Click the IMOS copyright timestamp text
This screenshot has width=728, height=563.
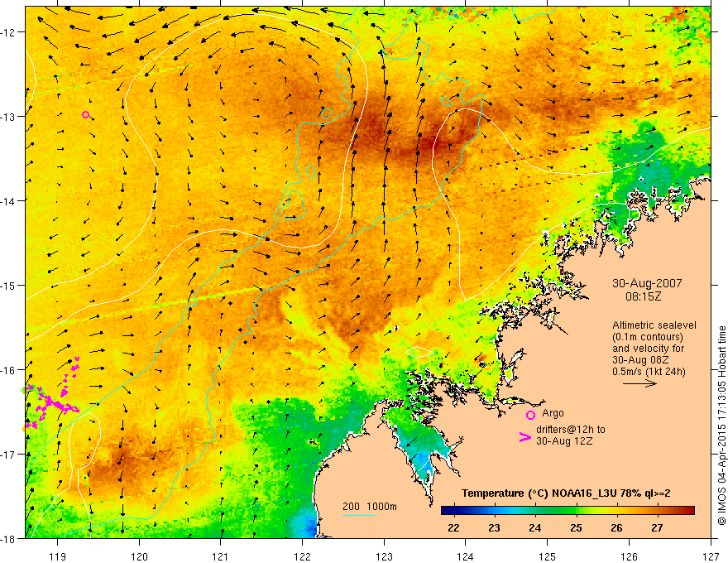click(721, 425)
